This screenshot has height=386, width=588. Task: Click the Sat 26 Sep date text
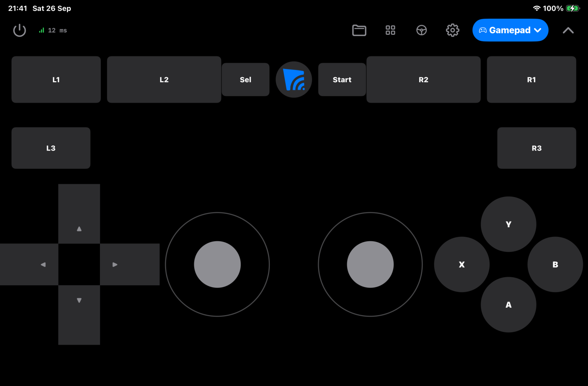[52, 8]
